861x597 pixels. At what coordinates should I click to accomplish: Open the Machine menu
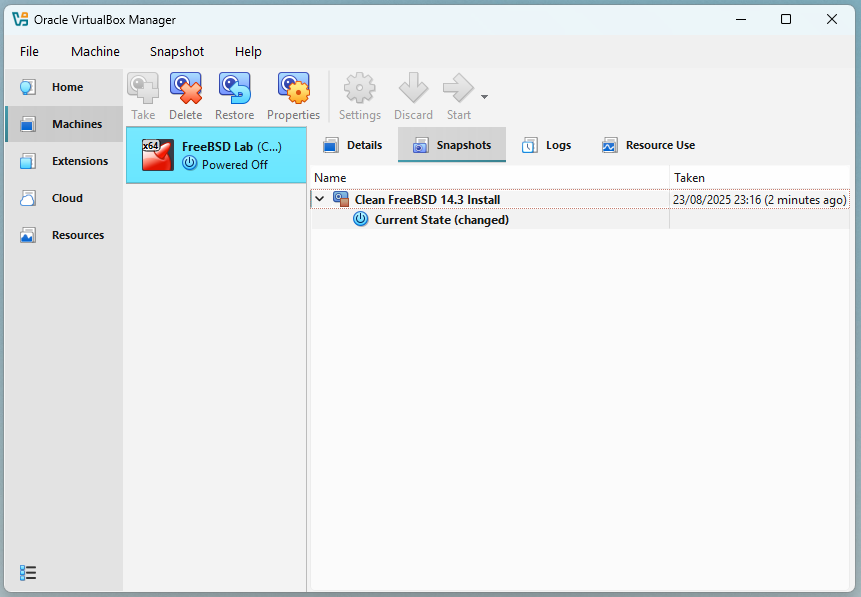[x=95, y=52]
